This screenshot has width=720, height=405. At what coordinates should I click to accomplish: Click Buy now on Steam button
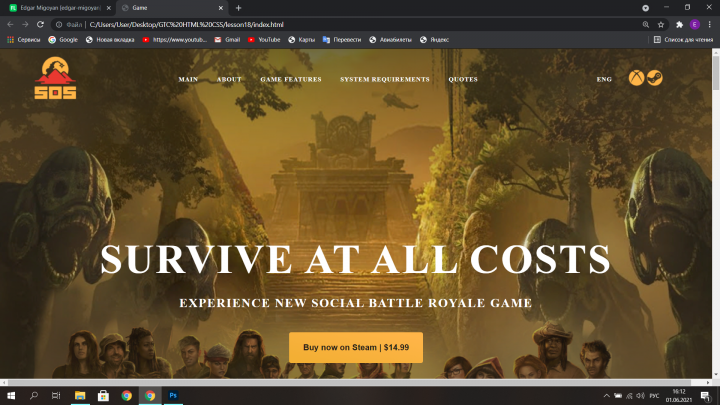(356, 348)
